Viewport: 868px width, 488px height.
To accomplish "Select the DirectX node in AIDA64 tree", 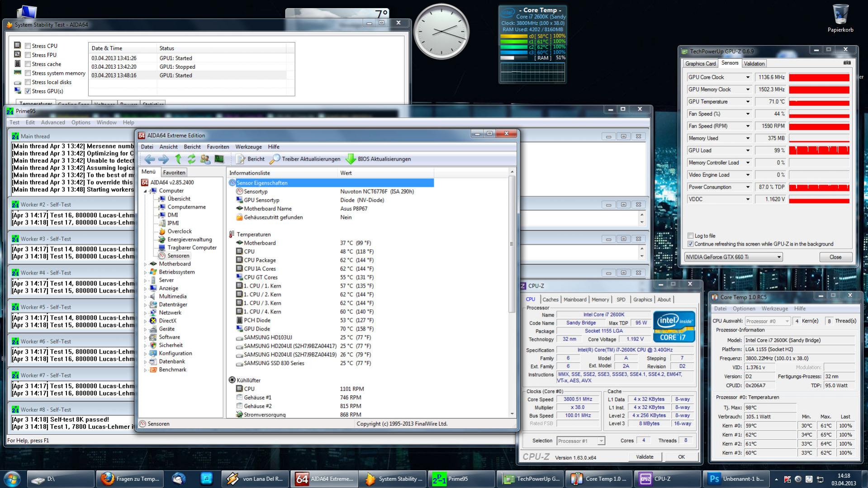I will 167,321.
